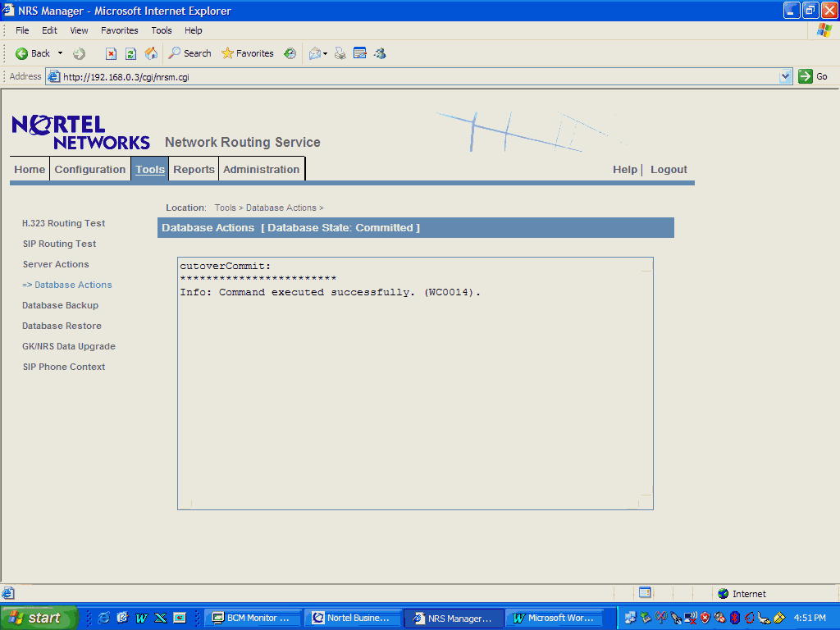Click the Search toolbar button
Viewport: 840px width, 630px height.
point(189,53)
